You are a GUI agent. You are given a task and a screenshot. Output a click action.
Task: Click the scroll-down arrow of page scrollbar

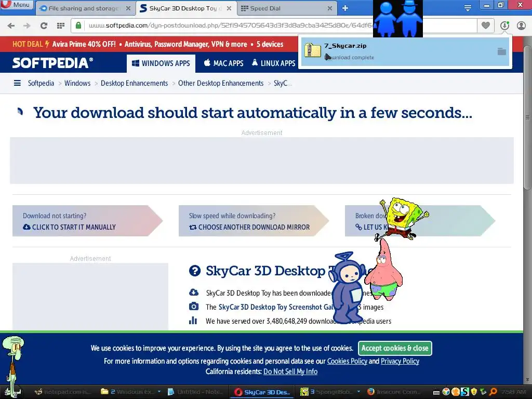coord(527,380)
